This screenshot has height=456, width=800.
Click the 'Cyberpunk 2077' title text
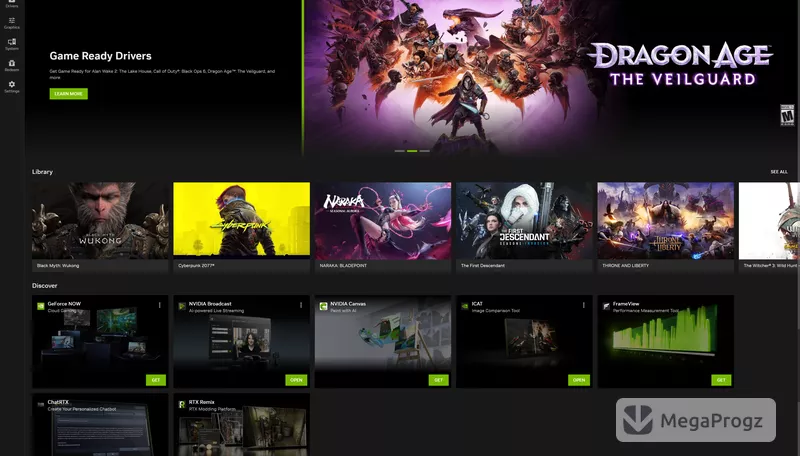coord(196,266)
